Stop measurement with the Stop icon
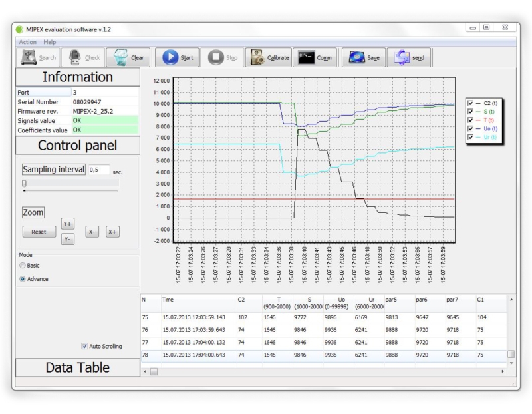532x414 pixels. tap(215, 57)
